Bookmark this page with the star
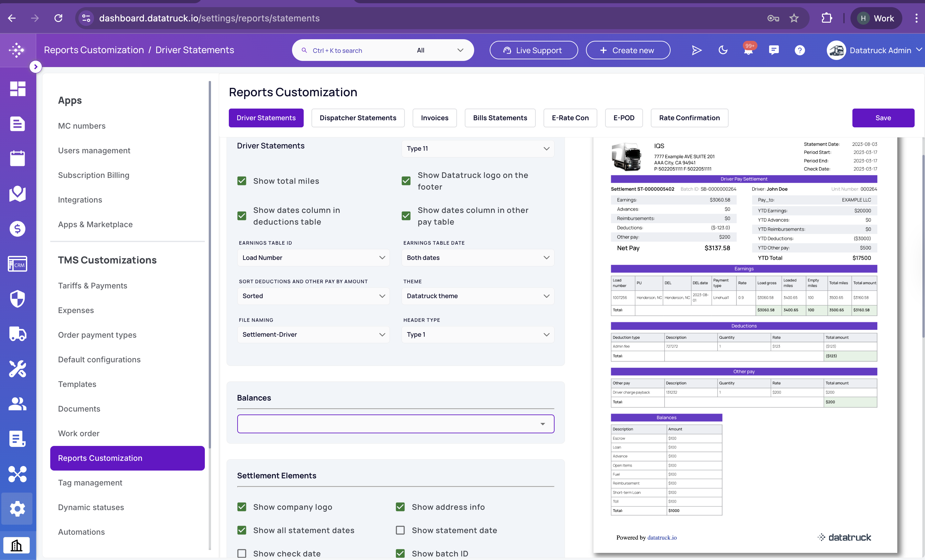The height and width of the screenshot is (560, 925). coord(794,18)
